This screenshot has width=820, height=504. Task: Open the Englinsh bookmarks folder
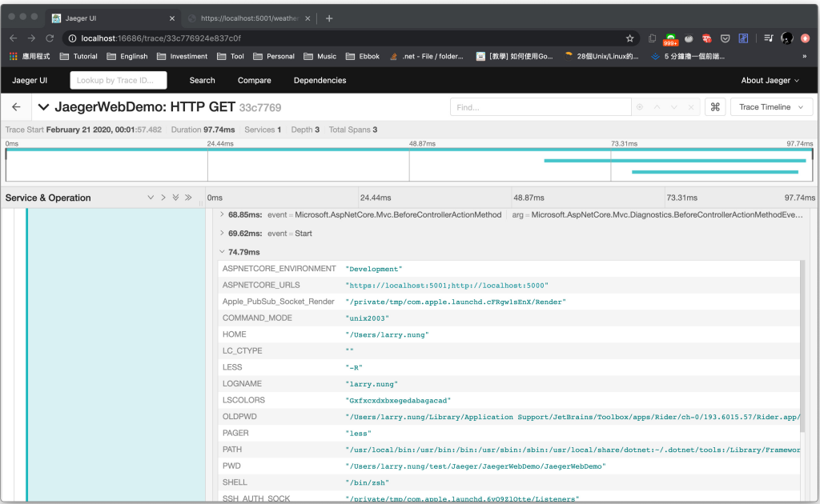pyautogui.click(x=127, y=56)
